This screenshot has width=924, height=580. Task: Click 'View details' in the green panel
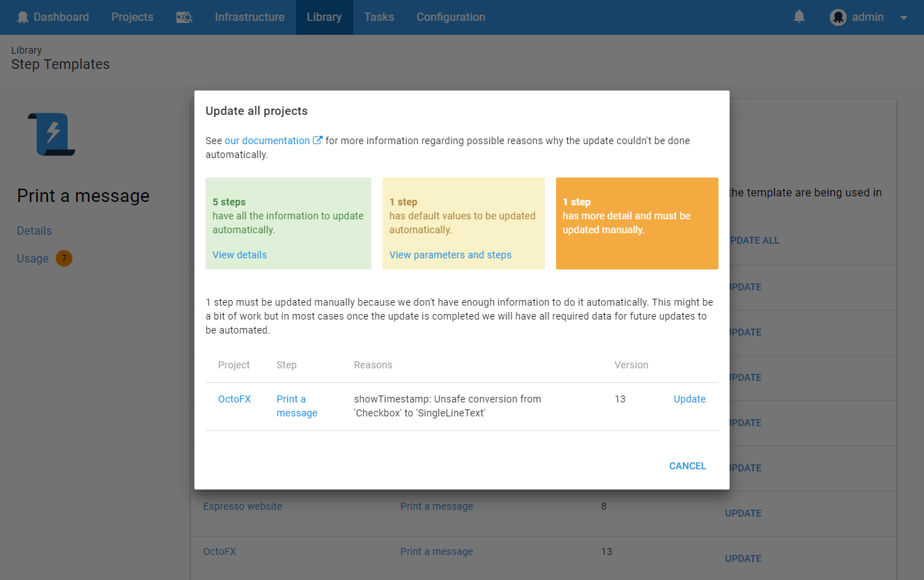coord(239,255)
